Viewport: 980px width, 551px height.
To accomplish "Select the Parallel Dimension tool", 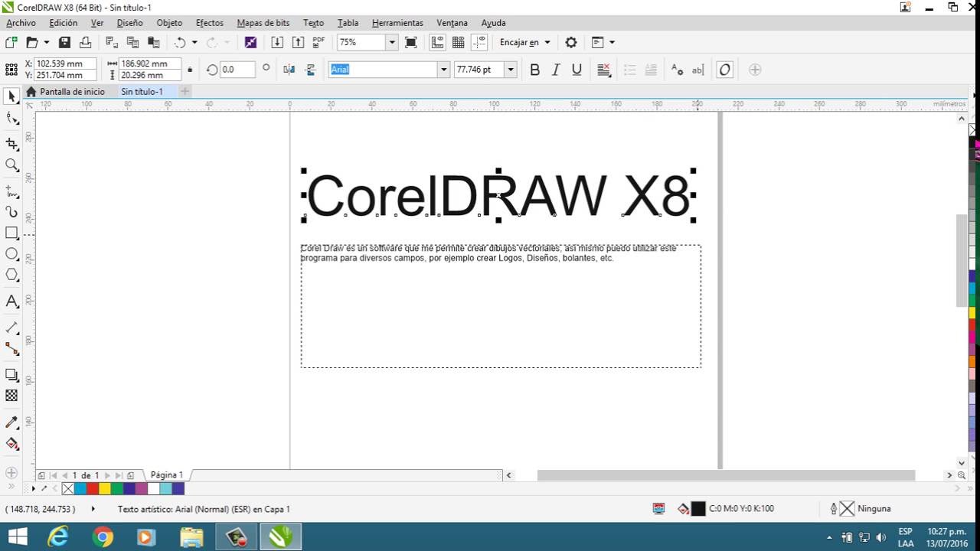I will tap(11, 328).
